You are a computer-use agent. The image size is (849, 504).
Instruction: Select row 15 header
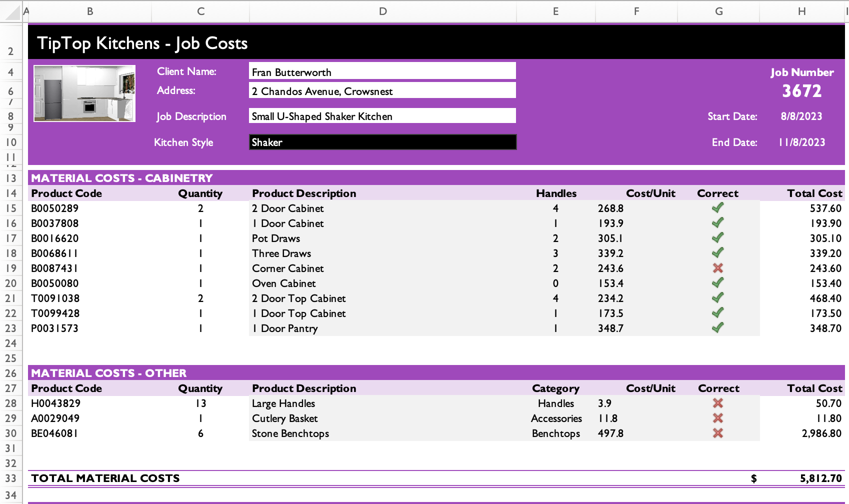pyautogui.click(x=11, y=208)
